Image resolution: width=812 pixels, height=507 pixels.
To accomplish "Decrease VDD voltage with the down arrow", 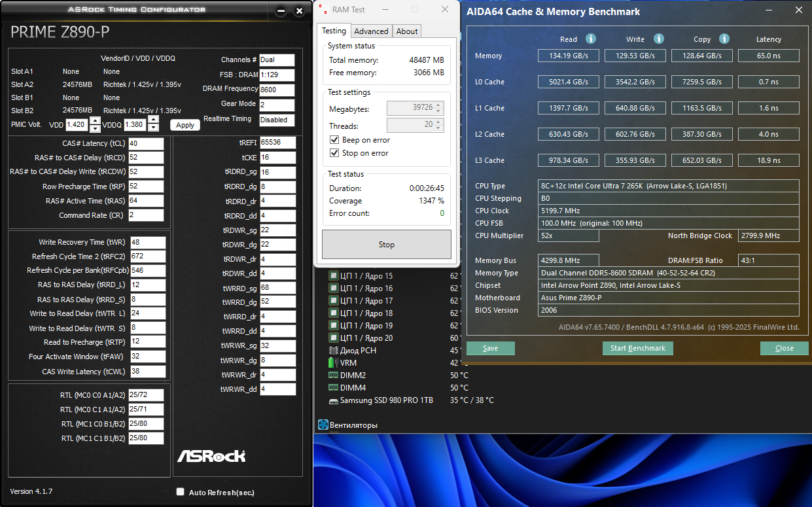I will [95, 128].
